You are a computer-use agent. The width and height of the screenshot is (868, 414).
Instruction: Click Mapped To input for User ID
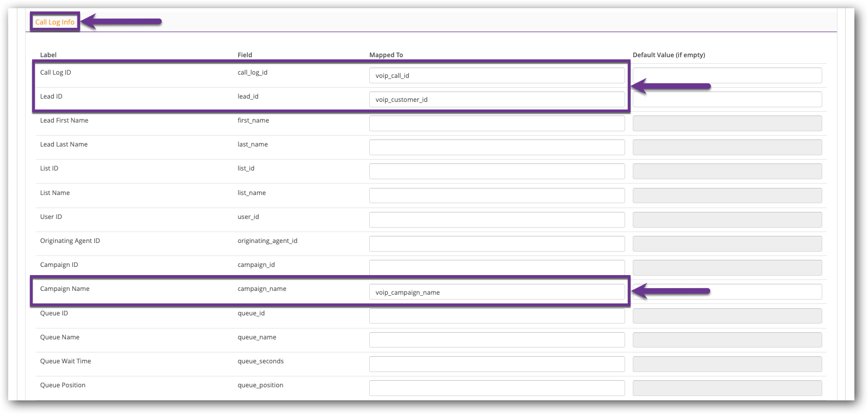[x=497, y=220]
